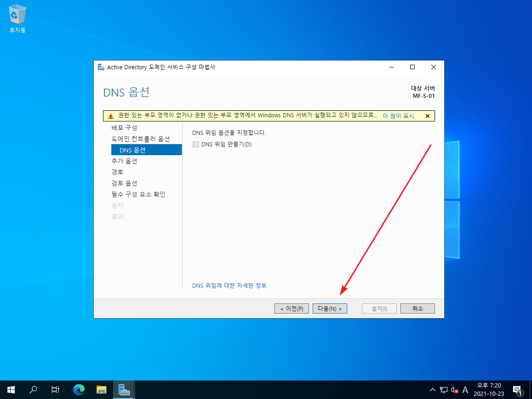
Task: Open File Explorer from taskbar
Action: [x=102, y=390]
